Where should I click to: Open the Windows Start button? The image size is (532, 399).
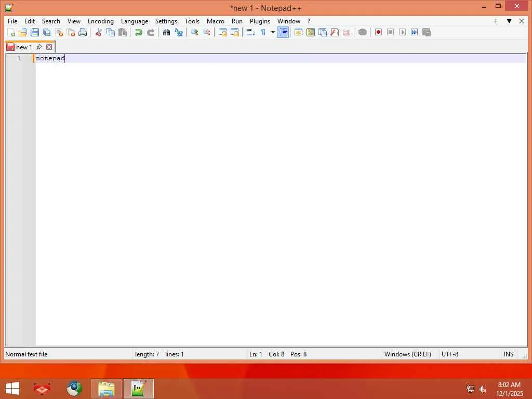pyautogui.click(x=12, y=389)
